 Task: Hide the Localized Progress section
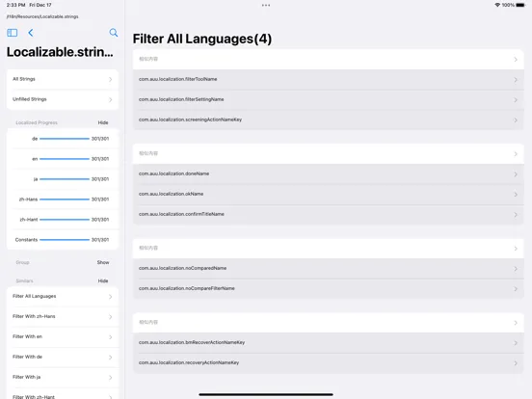pos(103,122)
